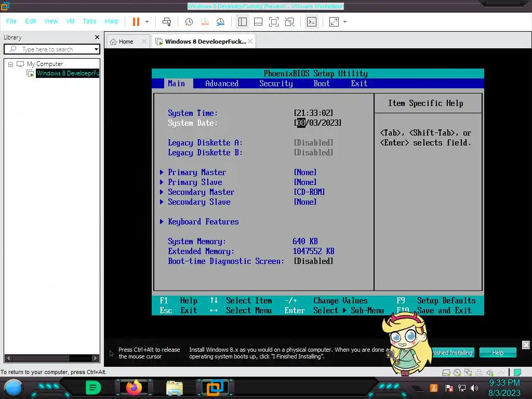Click the hard disk status icon
Viewport: 532px width, 399px height.
(x=446, y=373)
